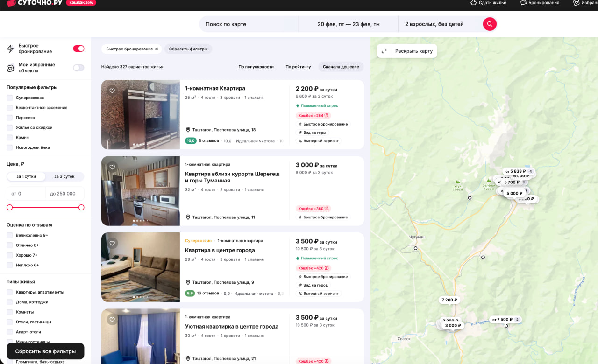This screenshot has width=598, height=364.
Task: Enable the Мои избранные объекты toggle
Action: (78, 68)
